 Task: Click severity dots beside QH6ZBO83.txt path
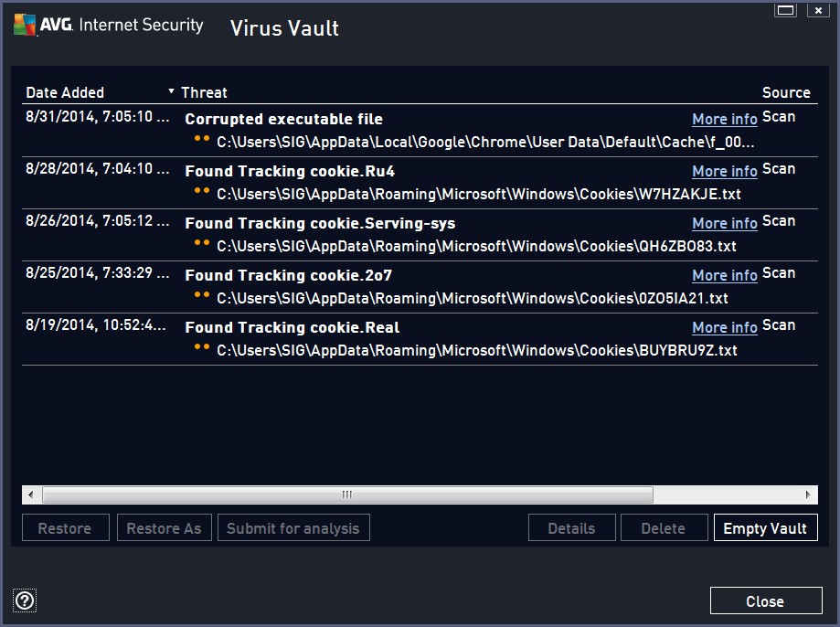point(202,242)
